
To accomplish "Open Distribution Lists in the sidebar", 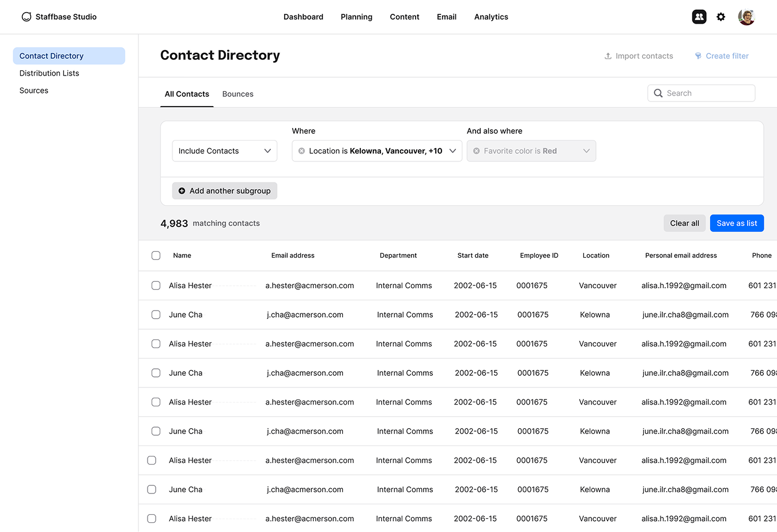I will pos(50,73).
